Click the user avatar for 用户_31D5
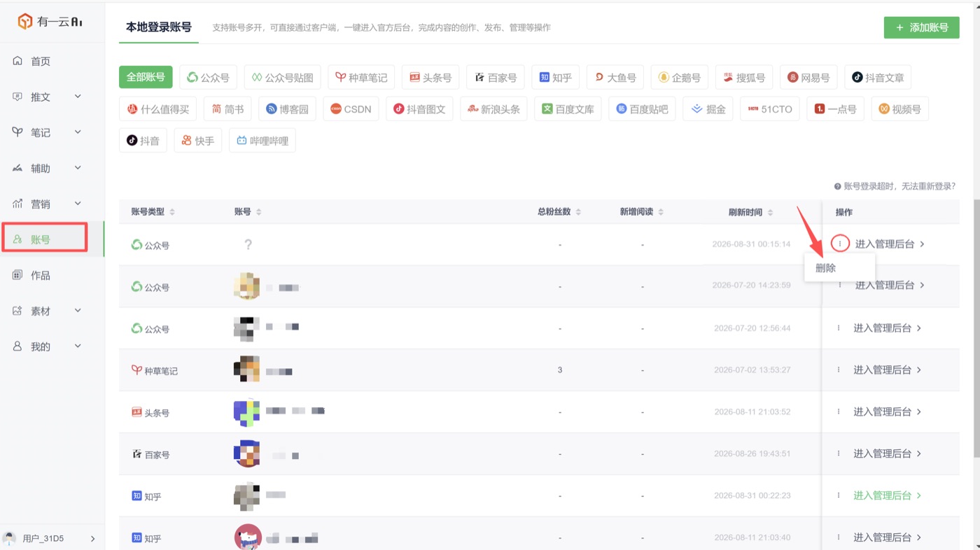 tap(10, 538)
